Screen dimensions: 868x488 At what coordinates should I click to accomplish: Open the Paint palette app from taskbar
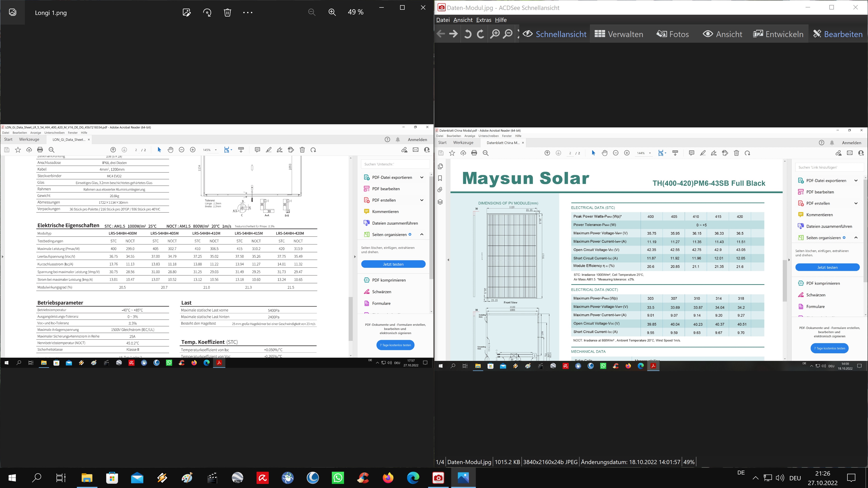(x=187, y=478)
